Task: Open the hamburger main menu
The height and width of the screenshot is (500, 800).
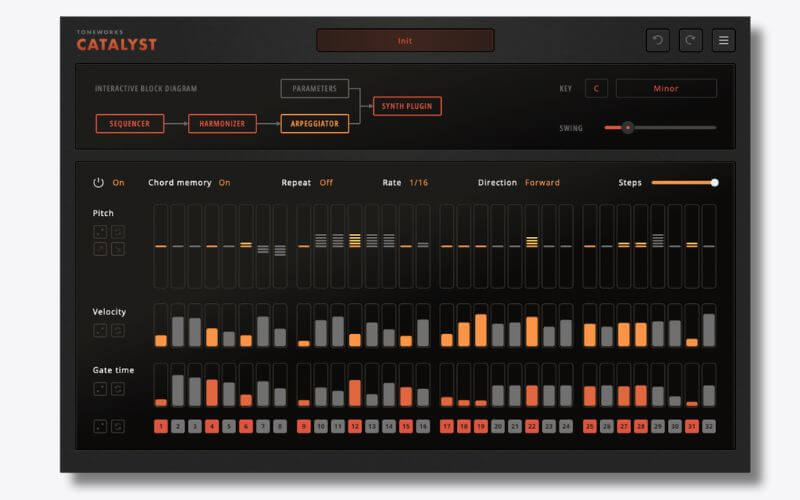Action: tap(723, 40)
